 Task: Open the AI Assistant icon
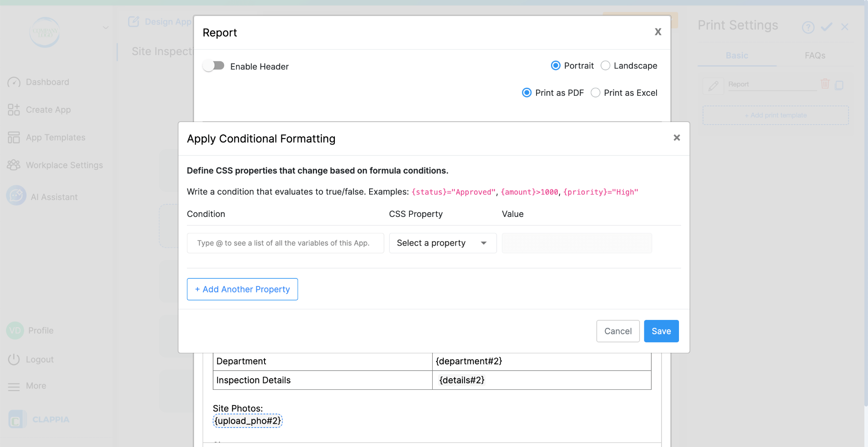pyautogui.click(x=17, y=196)
